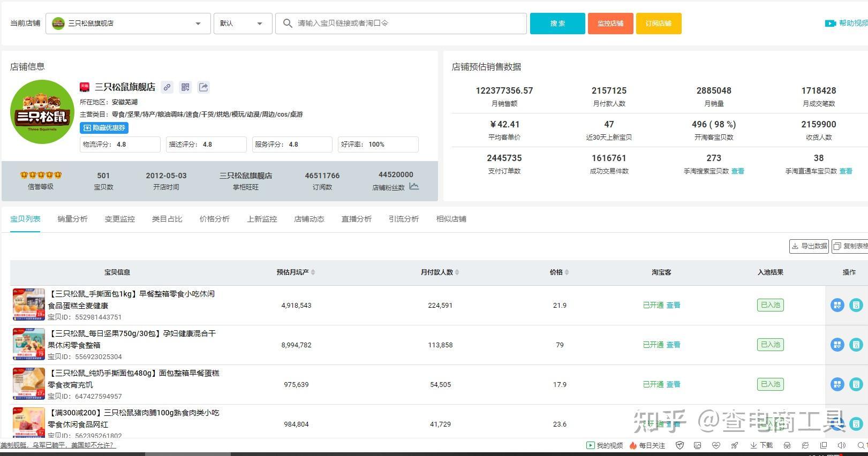Sort by 预估月坑产 column arrows
Image resolution: width=868 pixels, height=456 pixels.
[313, 272]
